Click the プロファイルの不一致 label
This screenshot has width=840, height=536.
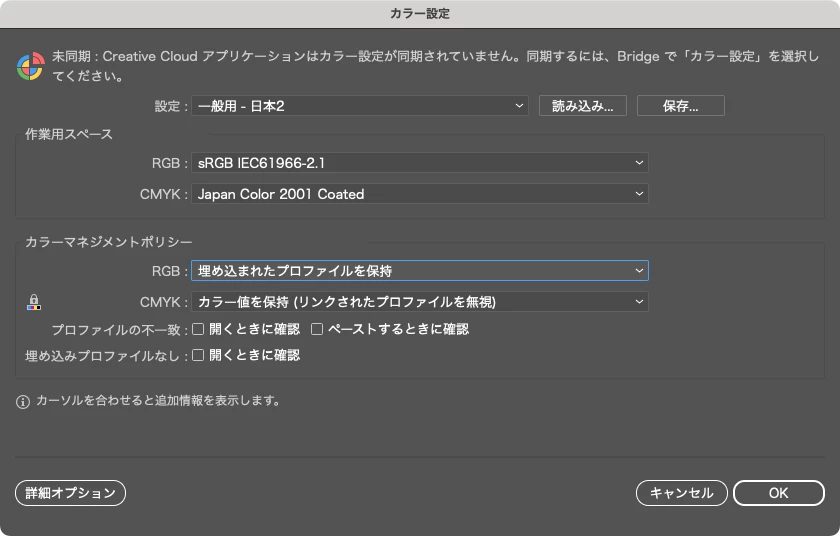tap(117, 329)
